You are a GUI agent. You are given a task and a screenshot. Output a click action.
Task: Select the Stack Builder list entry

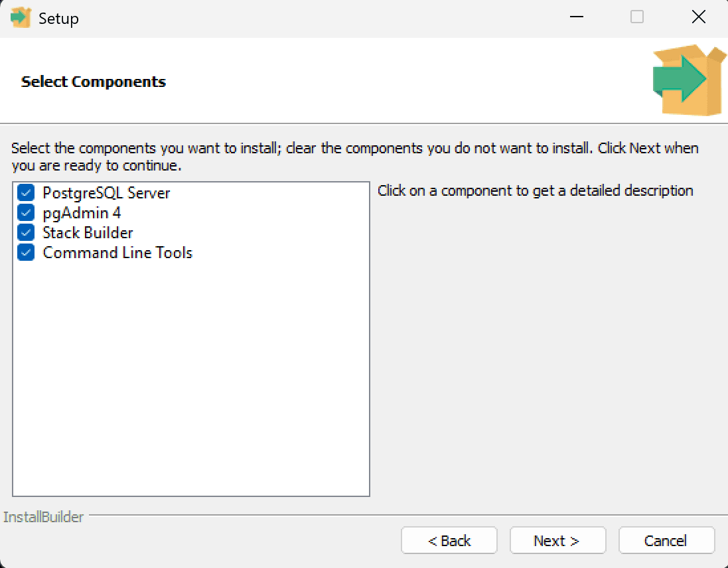coord(88,233)
